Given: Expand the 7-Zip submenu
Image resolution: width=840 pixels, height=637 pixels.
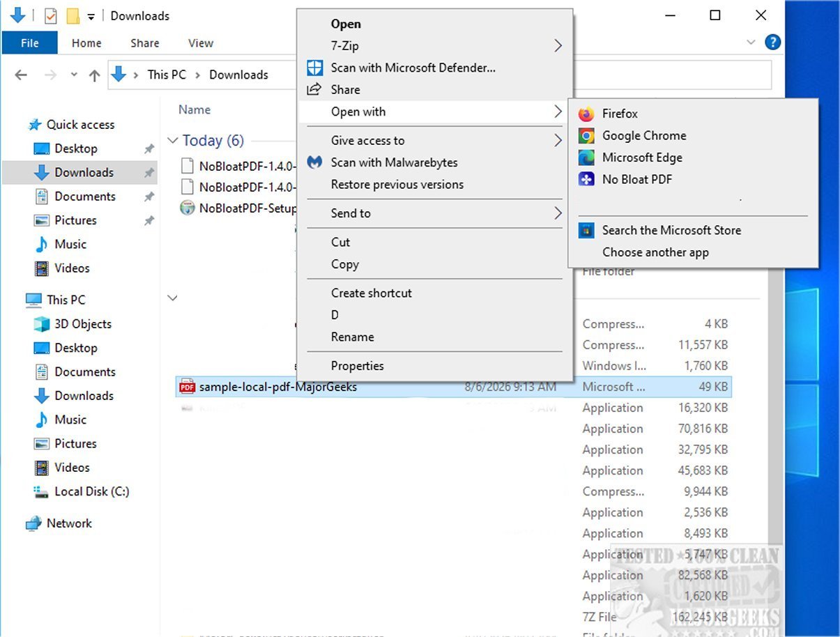Looking at the screenshot, I should [558, 46].
